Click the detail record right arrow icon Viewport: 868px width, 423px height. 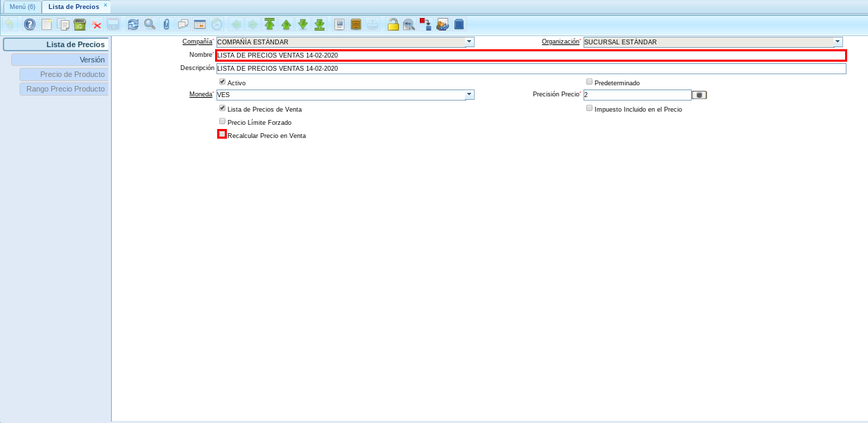tap(253, 24)
